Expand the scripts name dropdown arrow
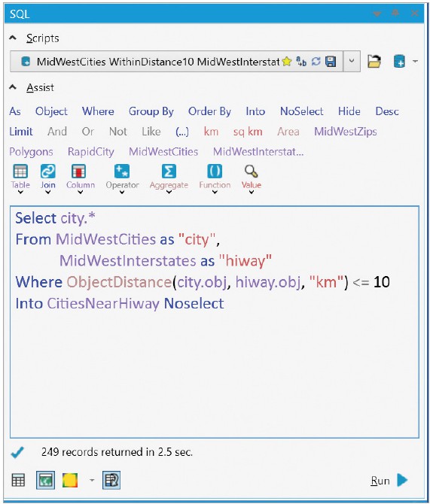This screenshot has height=504, width=430. (x=352, y=61)
